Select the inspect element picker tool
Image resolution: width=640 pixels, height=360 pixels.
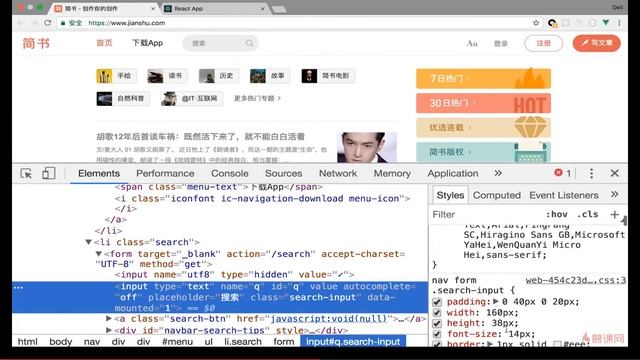pyautogui.click(x=26, y=173)
